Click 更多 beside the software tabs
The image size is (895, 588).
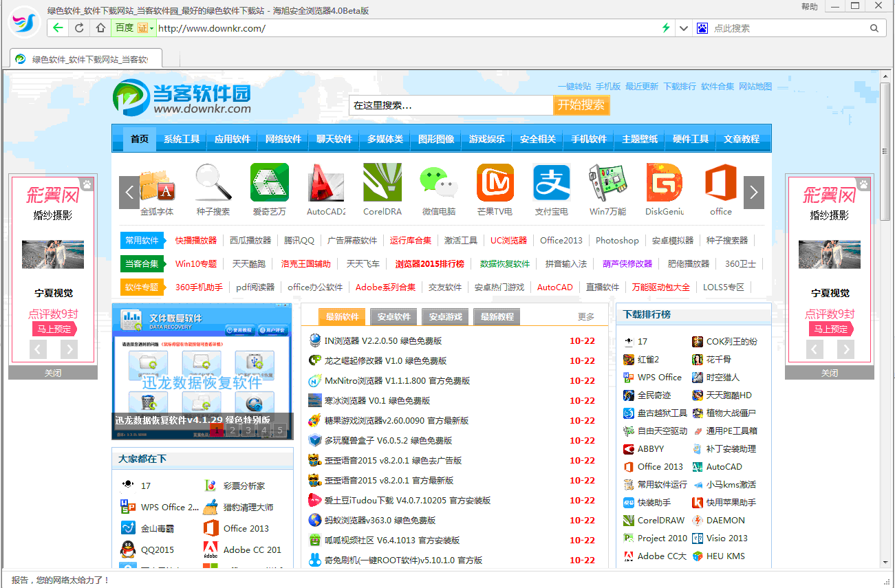(586, 317)
